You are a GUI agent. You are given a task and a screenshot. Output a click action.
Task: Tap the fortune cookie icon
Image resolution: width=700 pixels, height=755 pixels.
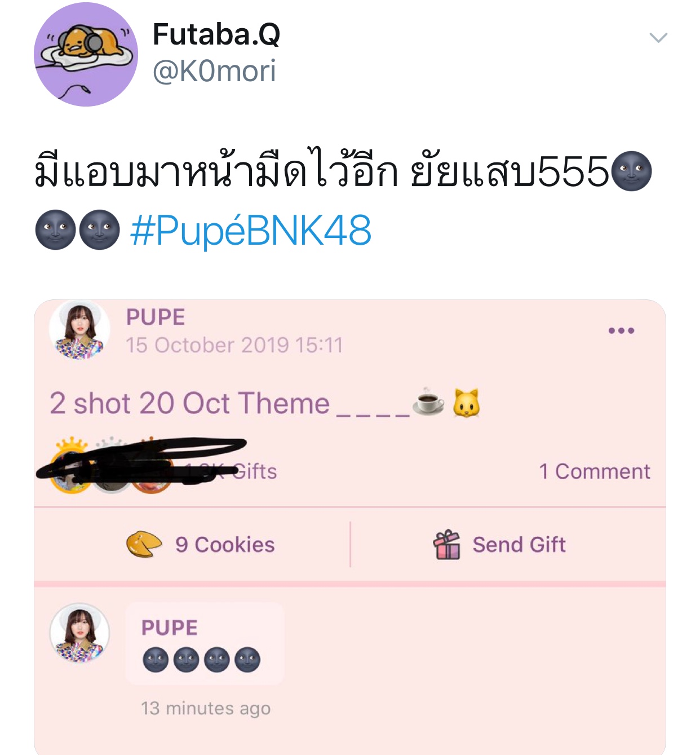tap(144, 544)
